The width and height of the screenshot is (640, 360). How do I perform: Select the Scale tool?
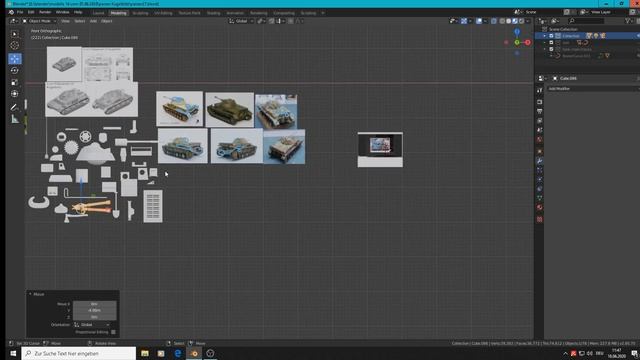[x=15, y=82]
